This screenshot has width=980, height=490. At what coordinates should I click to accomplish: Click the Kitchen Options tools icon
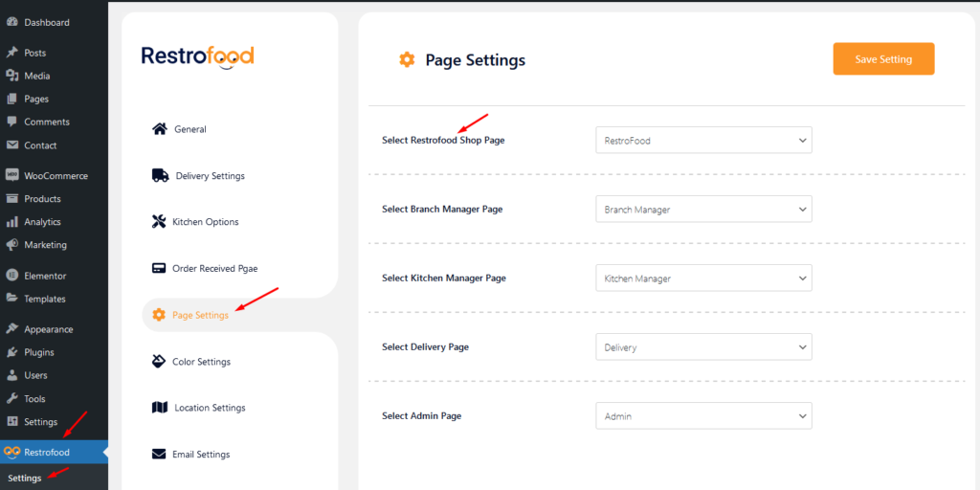[x=159, y=221]
